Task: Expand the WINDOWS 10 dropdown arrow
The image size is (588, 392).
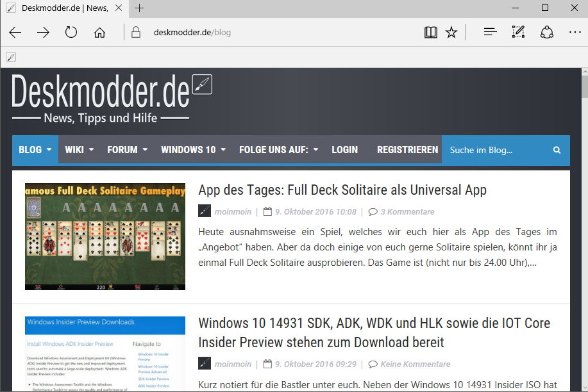Action: (223, 149)
